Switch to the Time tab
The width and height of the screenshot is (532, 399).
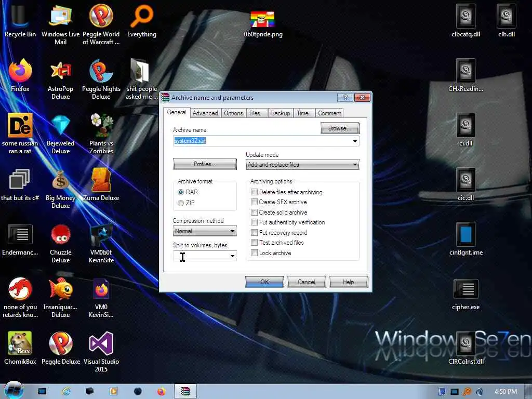coord(303,113)
